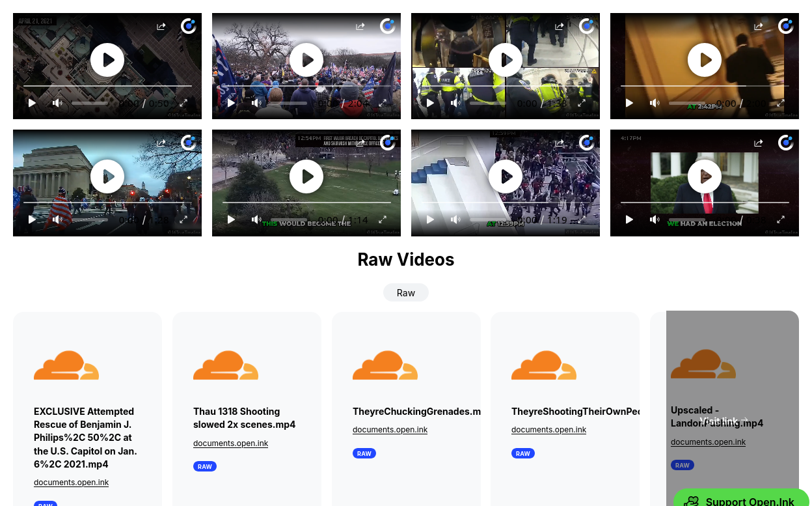Click Cloudflare icon on Thau 1318 Shooting card
The height and width of the screenshot is (506, 812).
coord(226,365)
